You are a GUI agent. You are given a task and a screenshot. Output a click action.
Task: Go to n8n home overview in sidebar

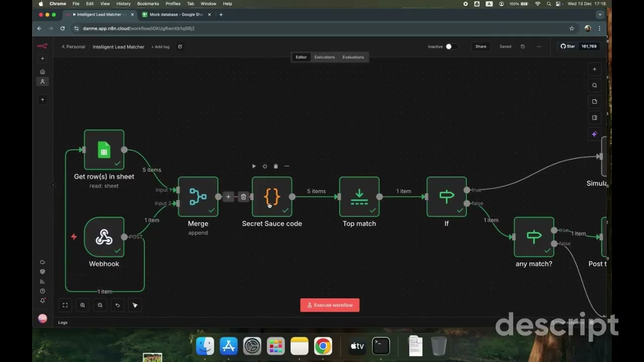[42, 71]
